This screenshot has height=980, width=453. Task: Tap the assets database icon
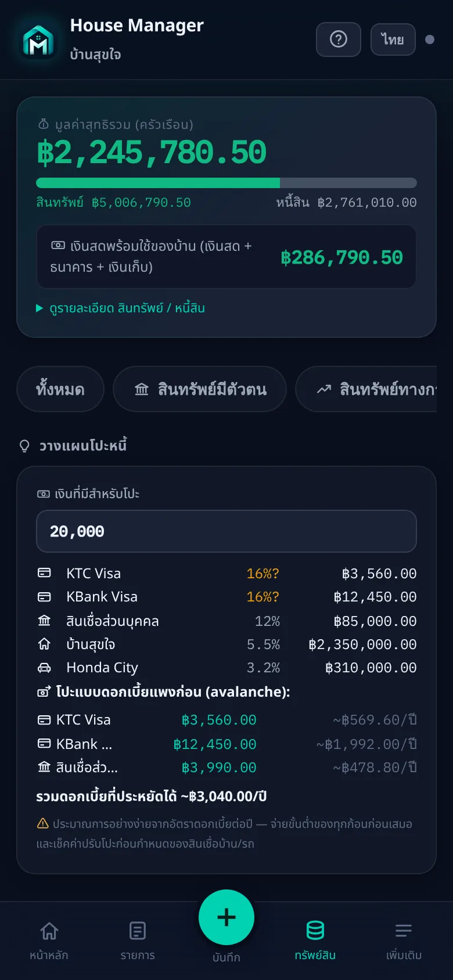315,930
